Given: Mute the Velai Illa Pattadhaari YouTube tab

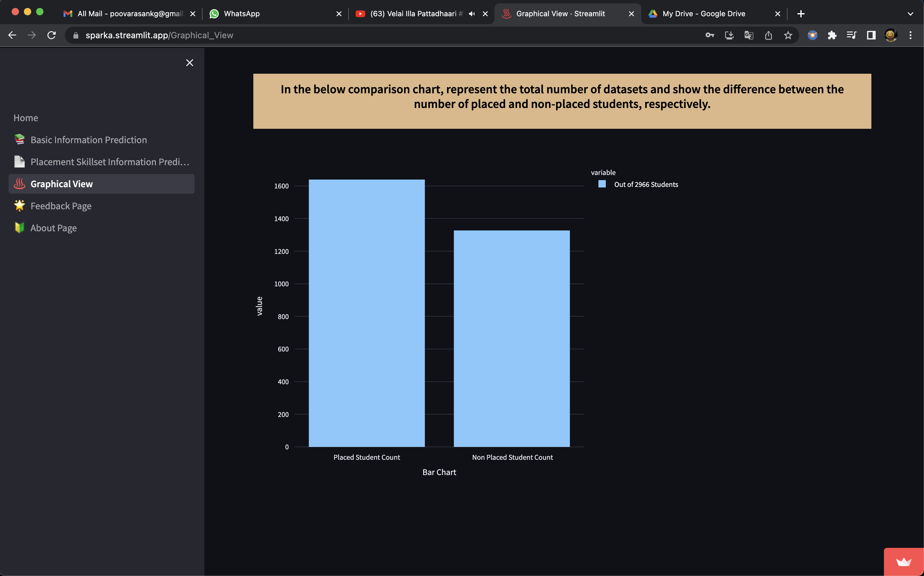Looking at the screenshot, I should (472, 13).
